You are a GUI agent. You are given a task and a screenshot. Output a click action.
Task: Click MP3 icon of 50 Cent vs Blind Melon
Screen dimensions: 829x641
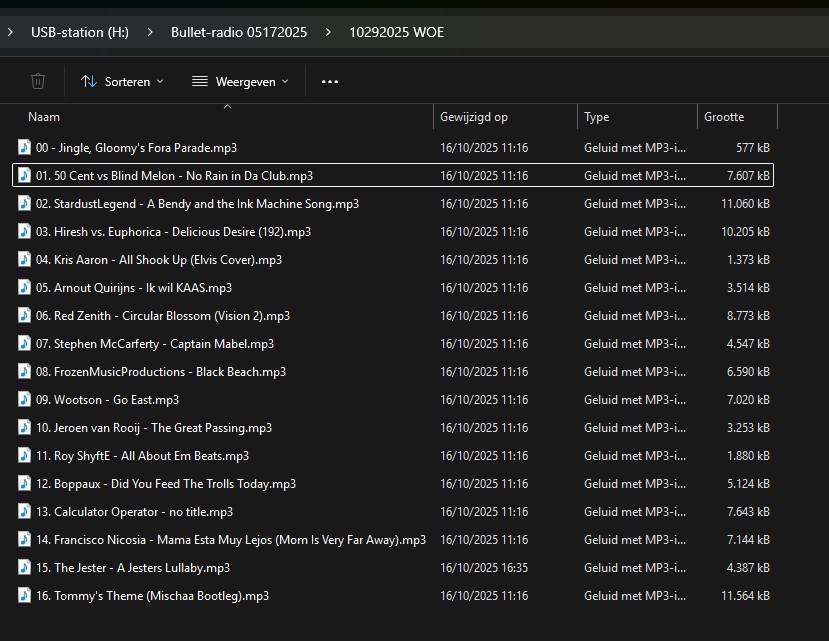point(24,175)
